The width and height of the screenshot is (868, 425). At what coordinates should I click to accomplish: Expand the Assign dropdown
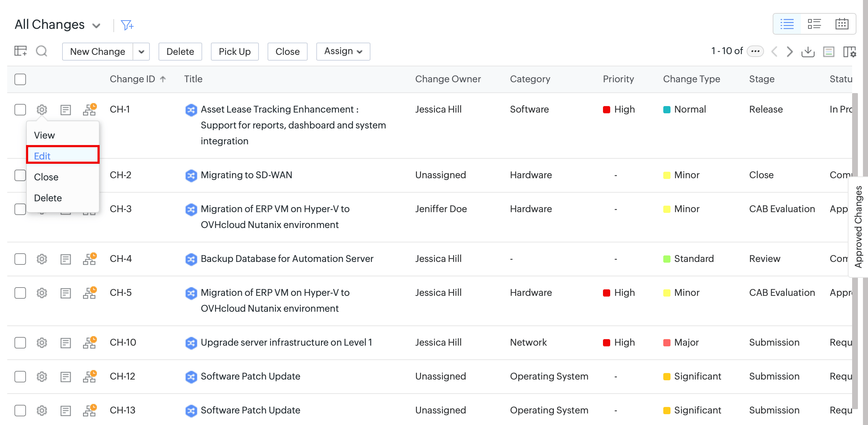343,52
